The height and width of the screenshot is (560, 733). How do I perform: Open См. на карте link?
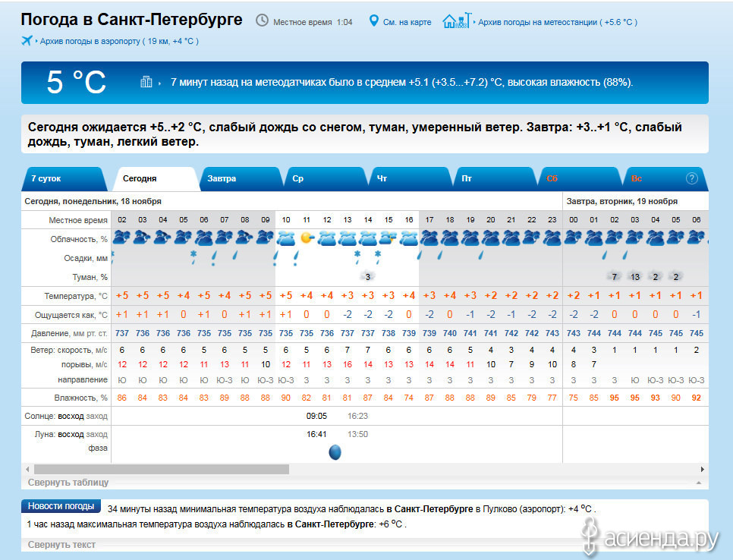(407, 22)
